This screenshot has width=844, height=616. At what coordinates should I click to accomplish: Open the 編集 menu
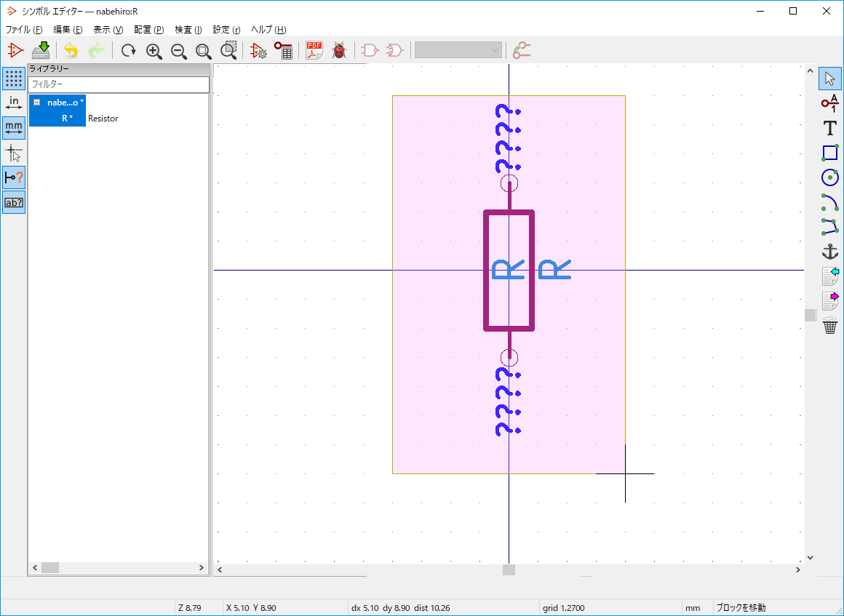click(x=68, y=30)
